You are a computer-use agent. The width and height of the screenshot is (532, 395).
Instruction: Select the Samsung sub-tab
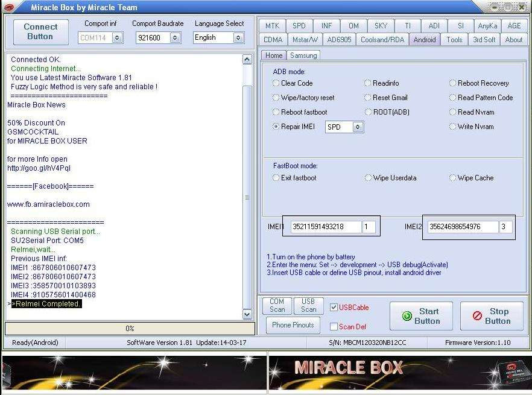(x=303, y=55)
